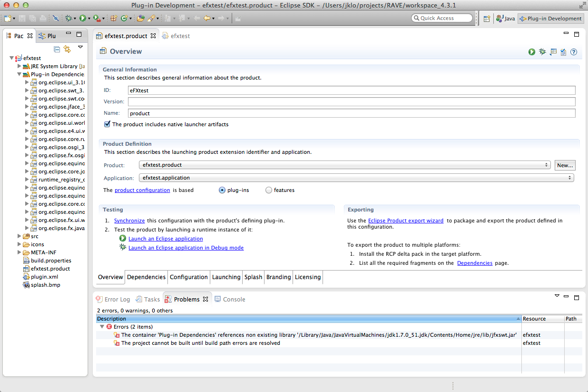Image resolution: width=588 pixels, height=392 pixels.
Task: Select the features radio button
Action: pyautogui.click(x=269, y=190)
